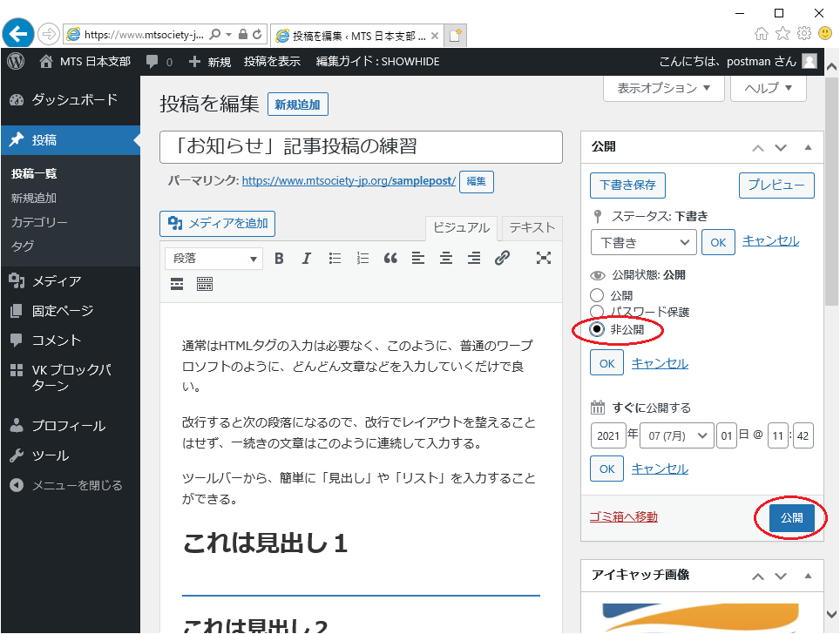Open the month dropdown showing 07 (7月)
This screenshot has height=634, width=840.
(x=676, y=435)
